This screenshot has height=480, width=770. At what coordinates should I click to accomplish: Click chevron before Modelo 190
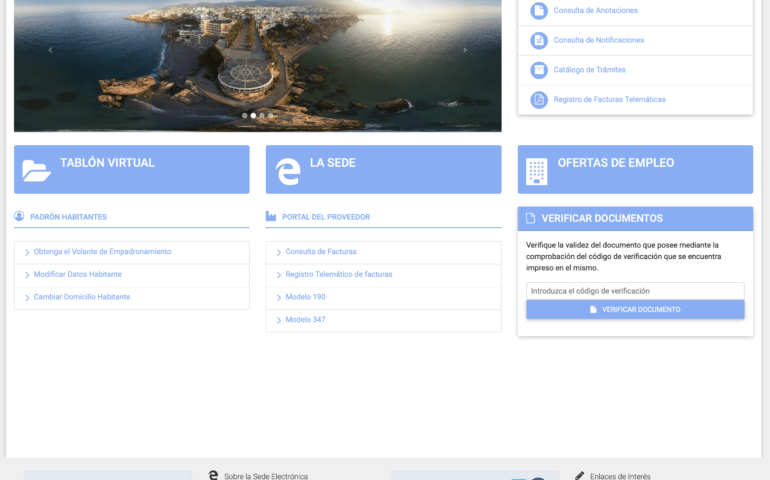279,298
